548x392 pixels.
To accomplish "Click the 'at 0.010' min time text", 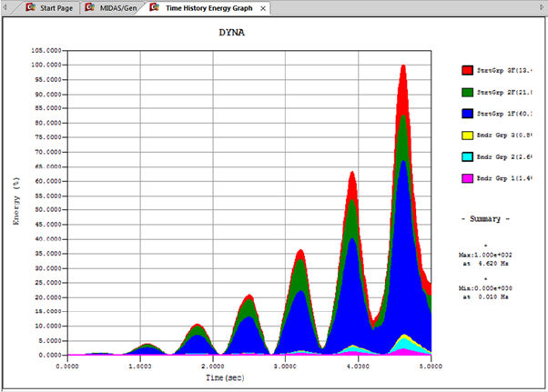I will pyautogui.click(x=485, y=297).
